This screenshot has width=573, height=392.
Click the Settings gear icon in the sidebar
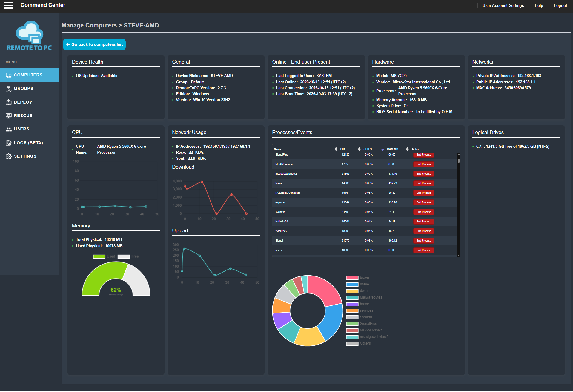(x=9, y=156)
